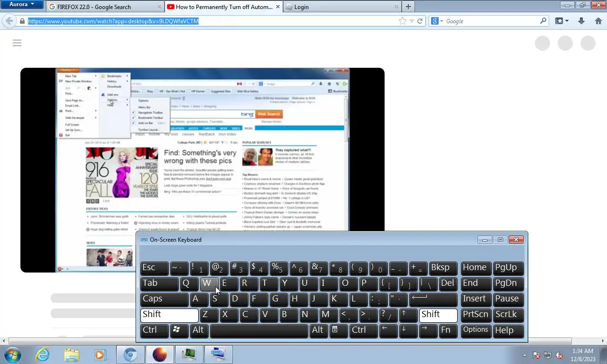Bookmark this page with the star icon
607x364 pixels.
click(403, 21)
